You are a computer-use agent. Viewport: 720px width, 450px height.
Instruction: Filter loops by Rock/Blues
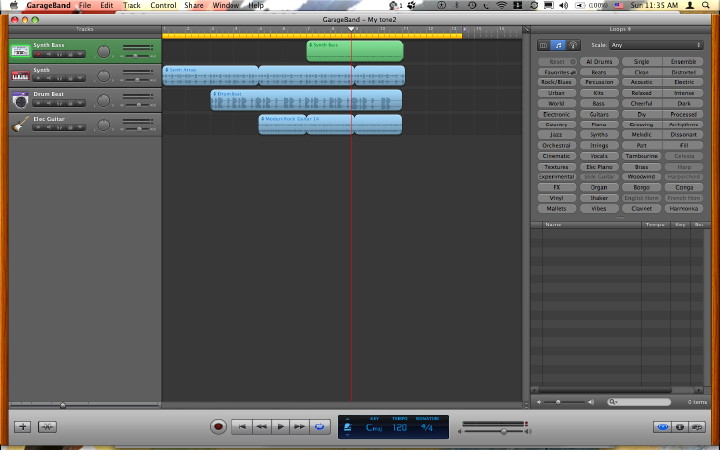tap(556, 82)
